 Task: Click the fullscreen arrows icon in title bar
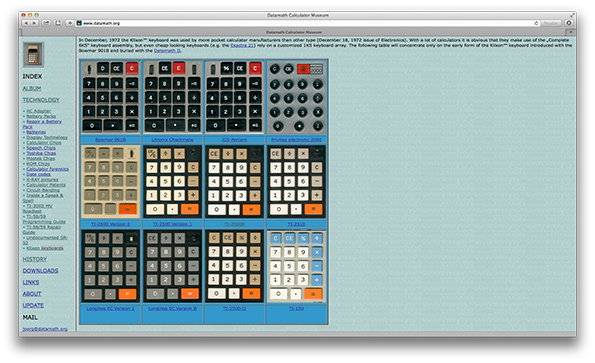pyautogui.click(x=572, y=15)
